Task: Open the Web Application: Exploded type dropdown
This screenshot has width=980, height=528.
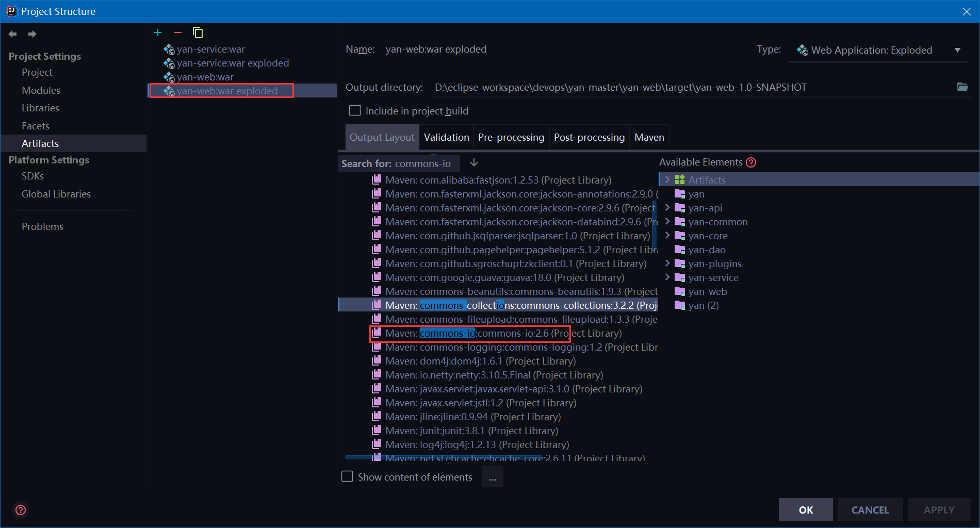Action: click(958, 50)
